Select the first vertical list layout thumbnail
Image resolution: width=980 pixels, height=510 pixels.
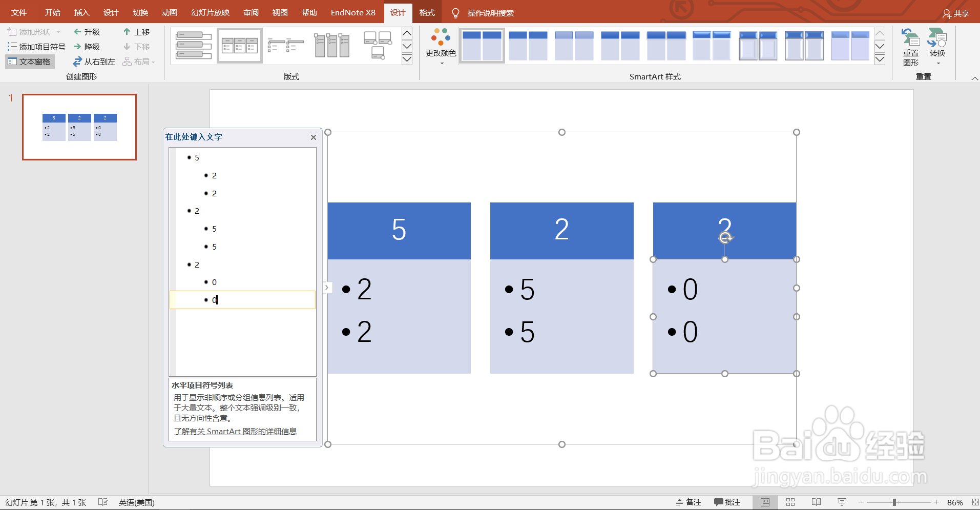pyautogui.click(x=194, y=46)
